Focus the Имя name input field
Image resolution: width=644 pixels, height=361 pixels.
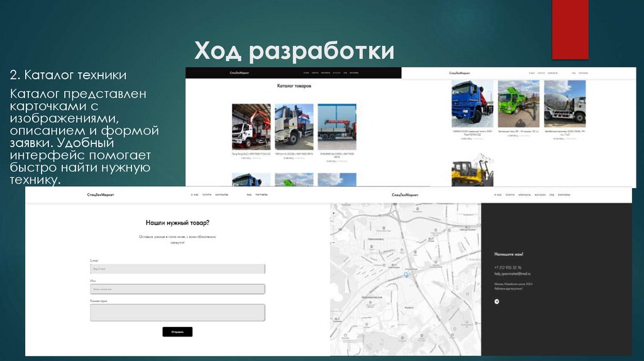pyautogui.click(x=177, y=289)
